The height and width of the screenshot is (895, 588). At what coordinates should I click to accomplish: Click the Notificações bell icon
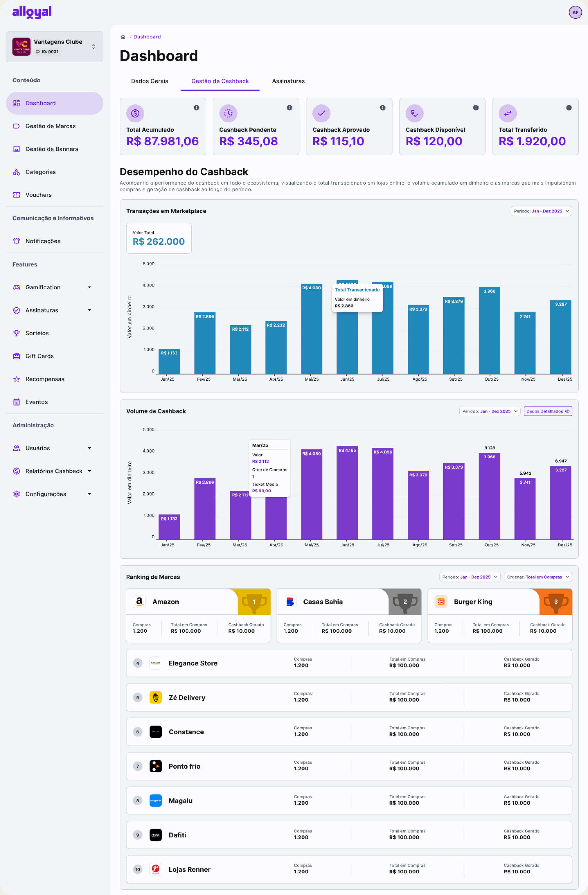click(x=16, y=241)
